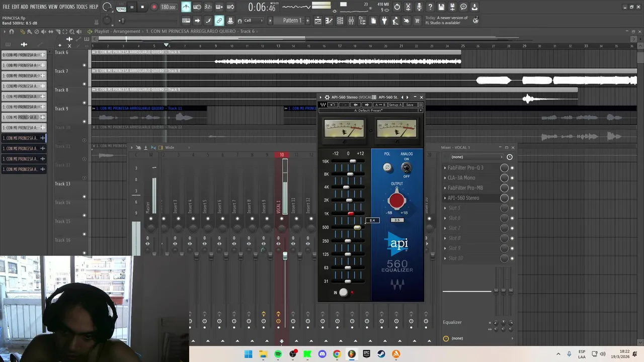Open the shopping cart content library

coord(417,21)
